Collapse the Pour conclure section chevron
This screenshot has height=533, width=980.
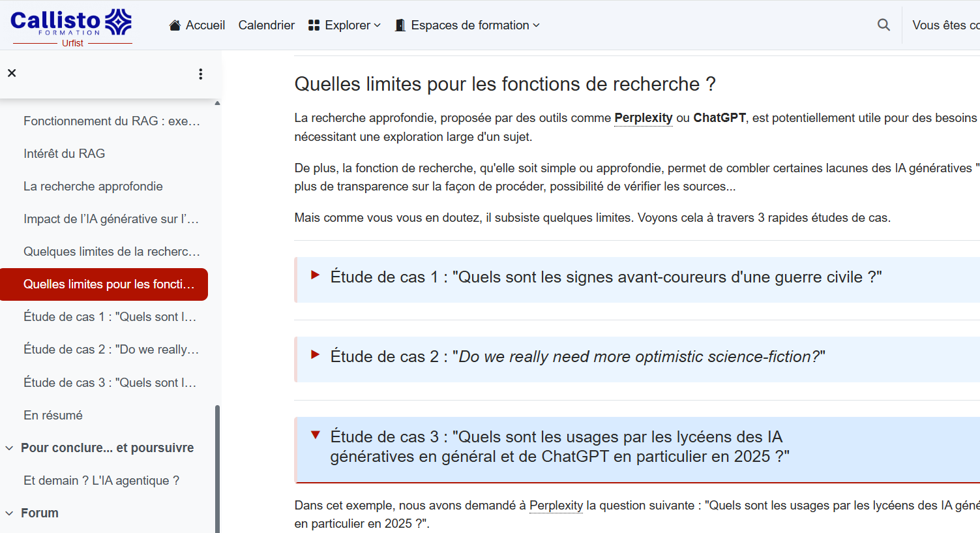pos(9,448)
